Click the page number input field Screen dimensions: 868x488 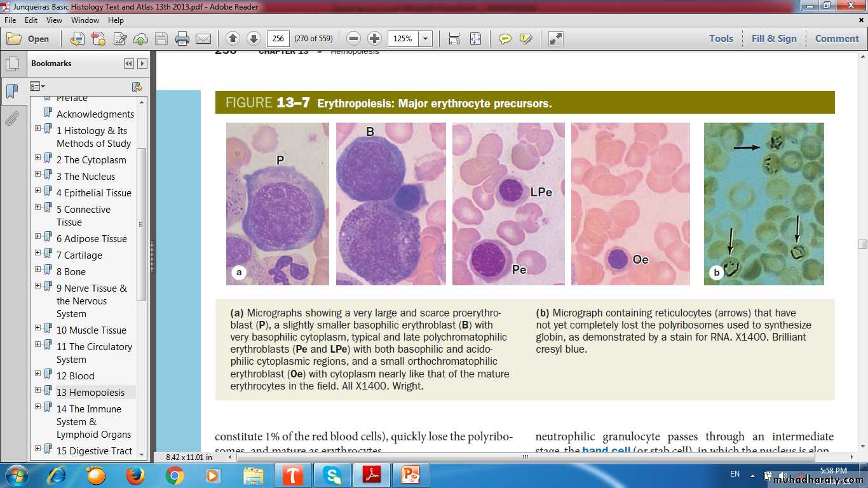pyautogui.click(x=278, y=39)
